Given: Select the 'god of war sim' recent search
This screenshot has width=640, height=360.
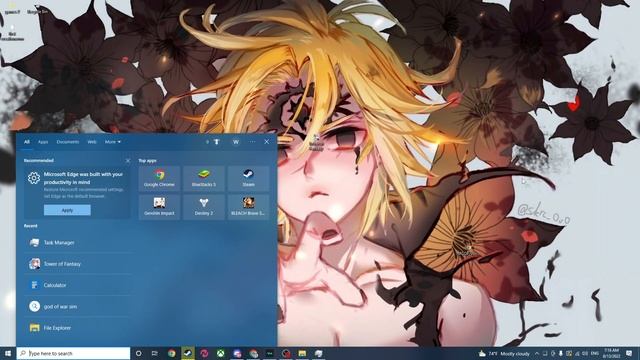Looking at the screenshot, I should tap(78, 306).
